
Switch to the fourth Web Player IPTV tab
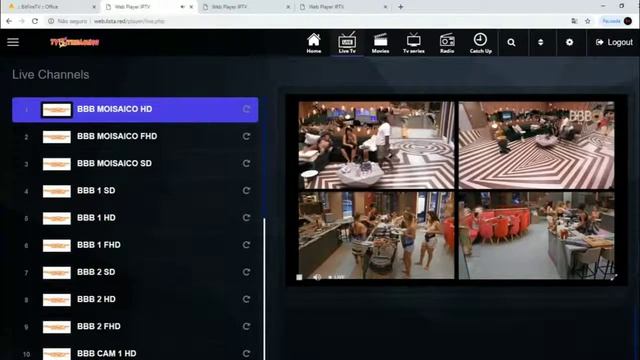pos(344,7)
